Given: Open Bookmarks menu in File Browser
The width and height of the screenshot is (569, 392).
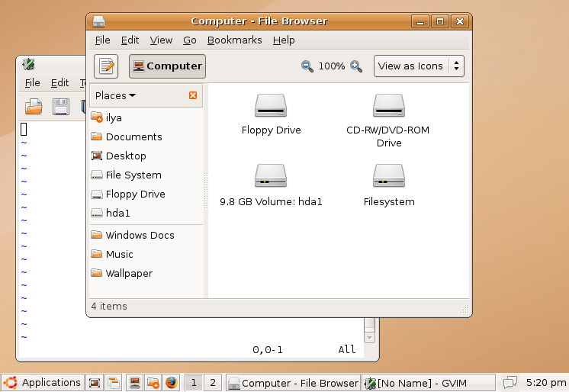Looking at the screenshot, I should click(x=234, y=40).
